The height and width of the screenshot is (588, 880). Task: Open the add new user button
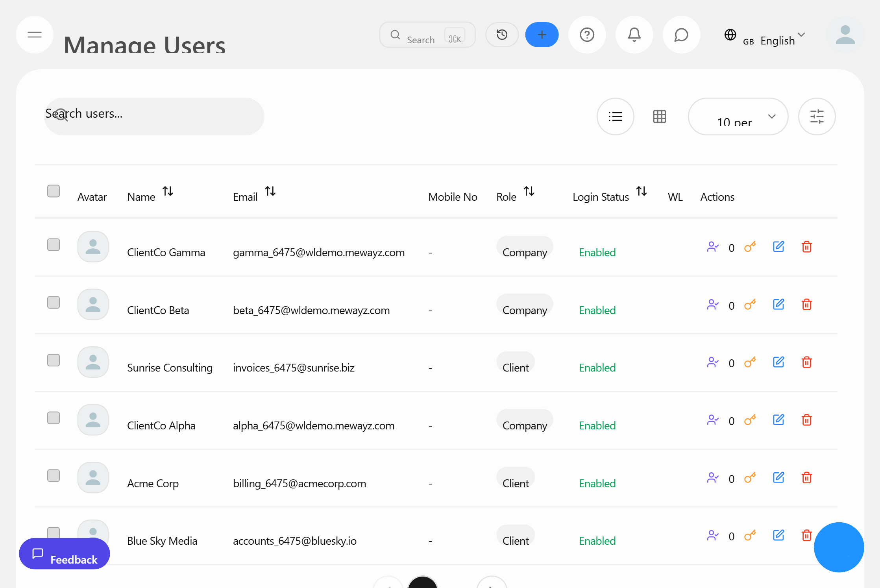click(x=542, y=35)
